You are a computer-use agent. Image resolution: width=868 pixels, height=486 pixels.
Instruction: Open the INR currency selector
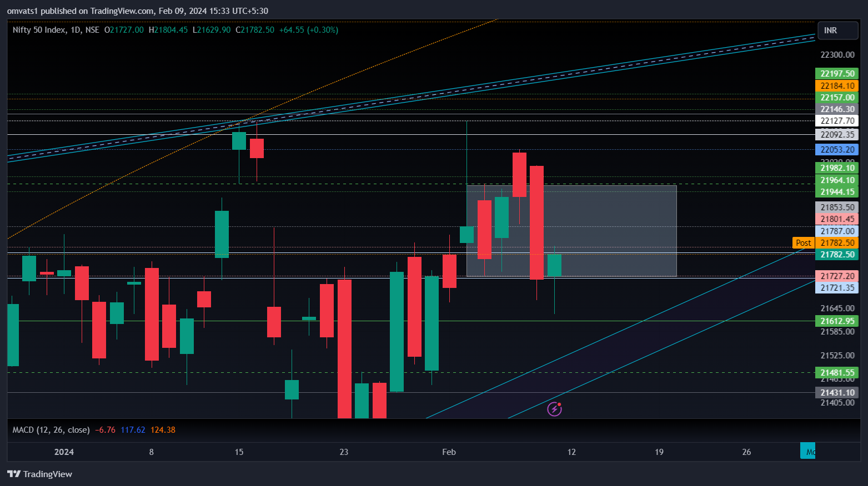[838, 31]
